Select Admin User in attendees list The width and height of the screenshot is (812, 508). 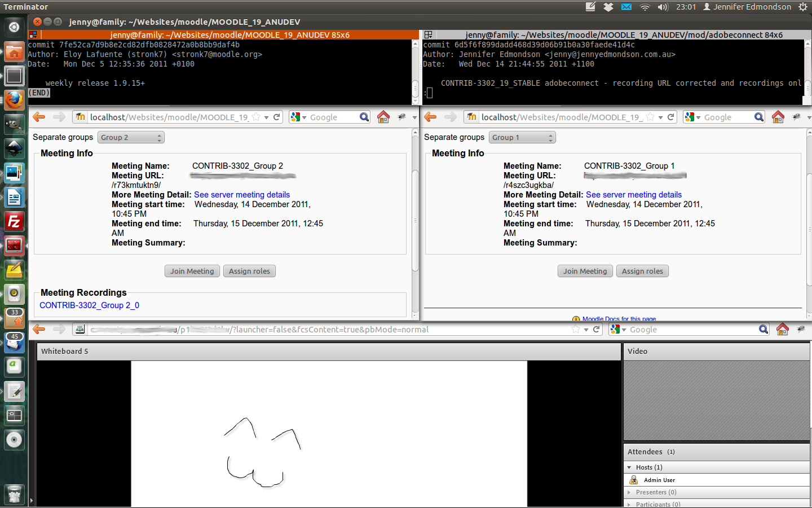coord(717,480)
